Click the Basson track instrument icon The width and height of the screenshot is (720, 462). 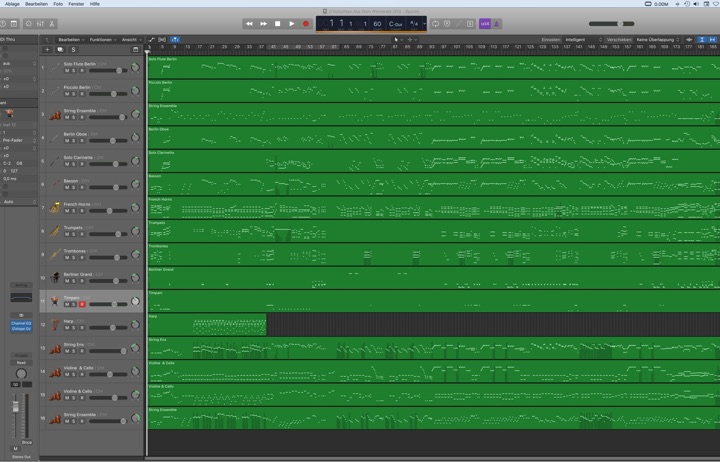pyautogui.click(x=55, y=184)
